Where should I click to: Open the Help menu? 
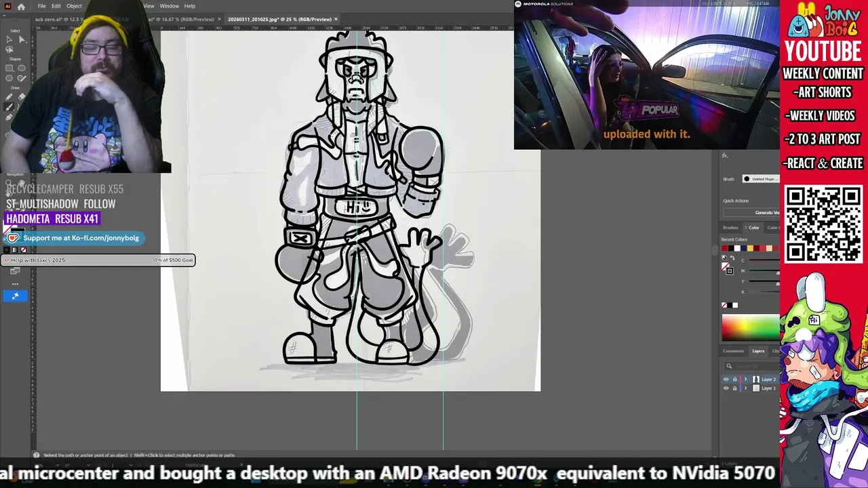[190, 6]
